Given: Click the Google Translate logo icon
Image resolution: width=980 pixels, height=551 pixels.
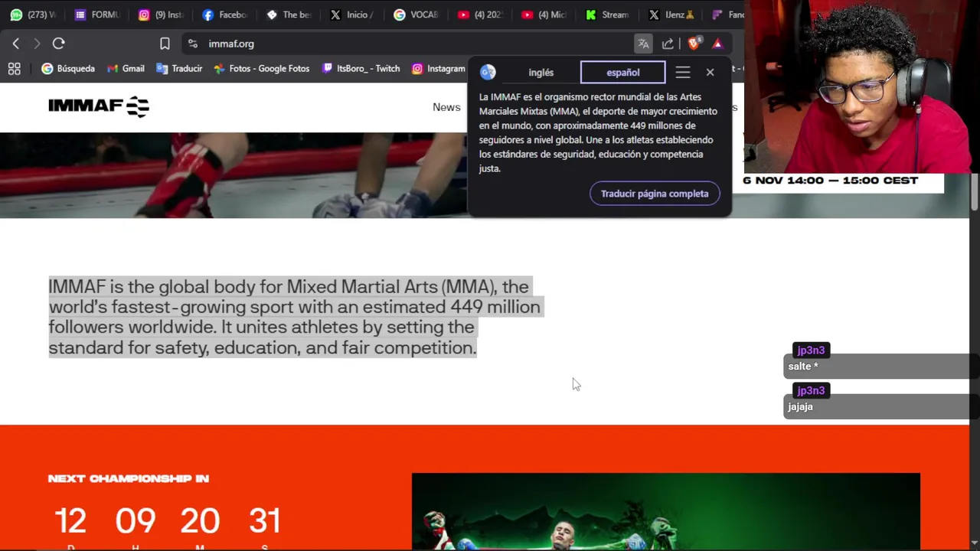Looking at the screenshot, I should pos(488,73).
